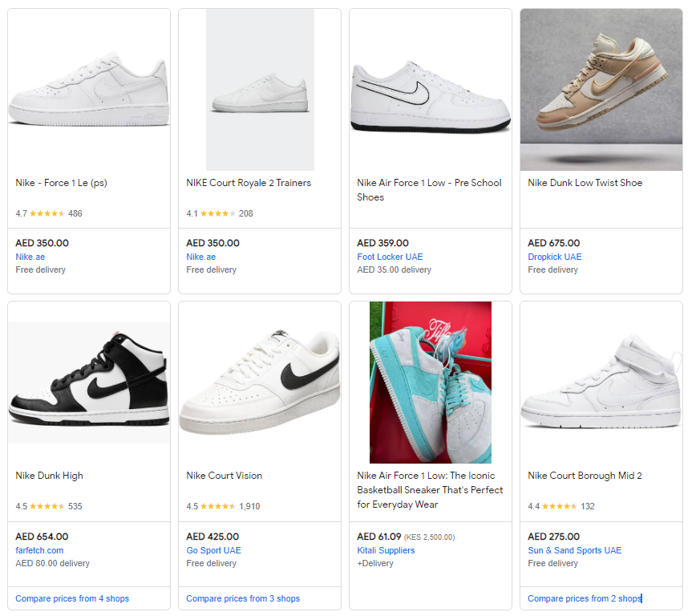The image size is (696, 616).
Task: Open the Sun & Sand Sports UAE link
Action: 574,550
